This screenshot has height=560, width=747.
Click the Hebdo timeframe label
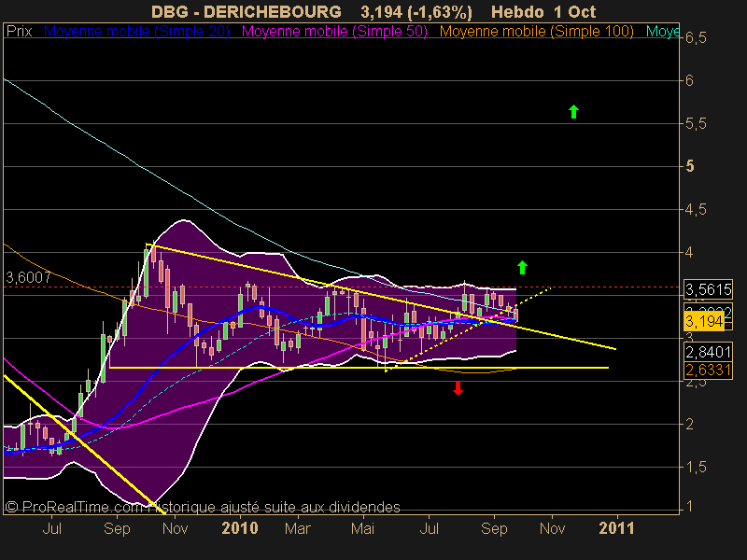coord(517,12)
